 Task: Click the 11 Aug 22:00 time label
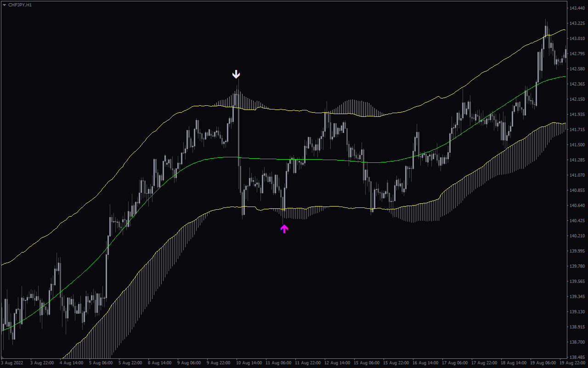point(308,363)
